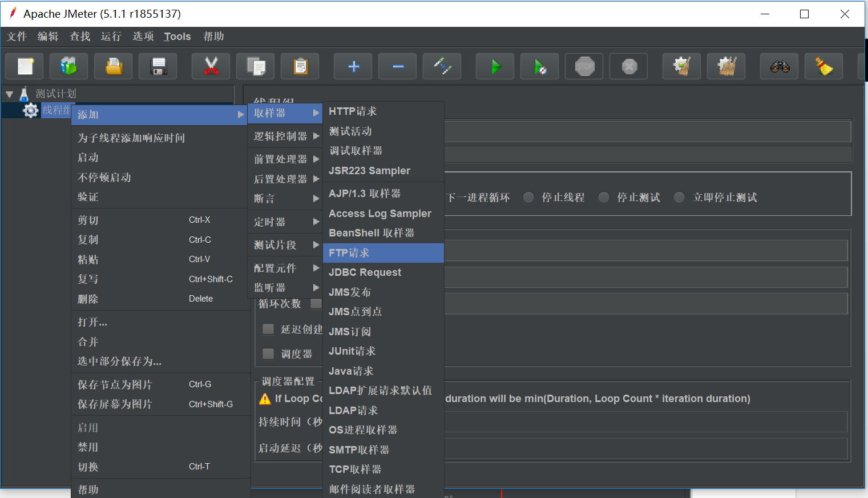Expand the 定时器 submenu
Screen dimensions: 868x498
285,222
